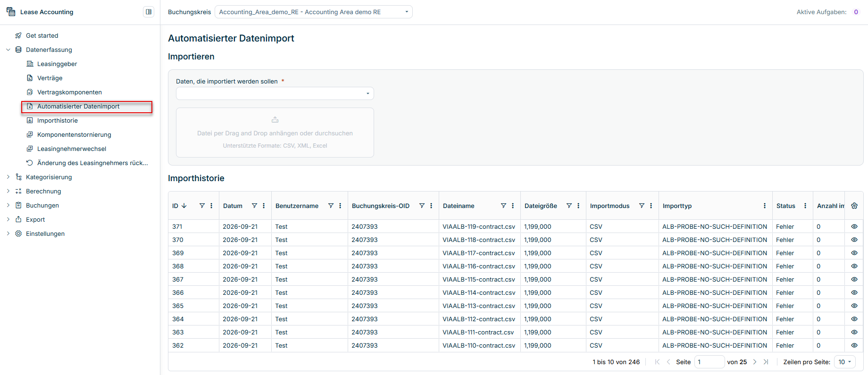Open the table column settings gear

(x=854, y=206)
